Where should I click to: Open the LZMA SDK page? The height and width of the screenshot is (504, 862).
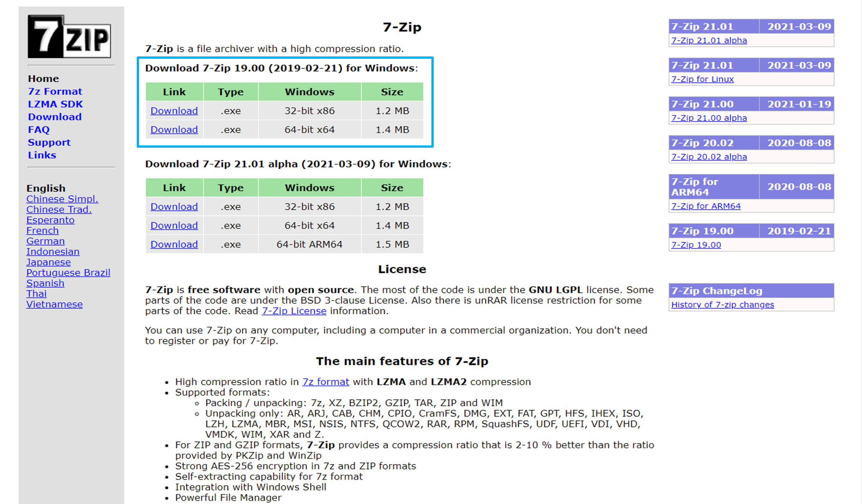point(55,104)
